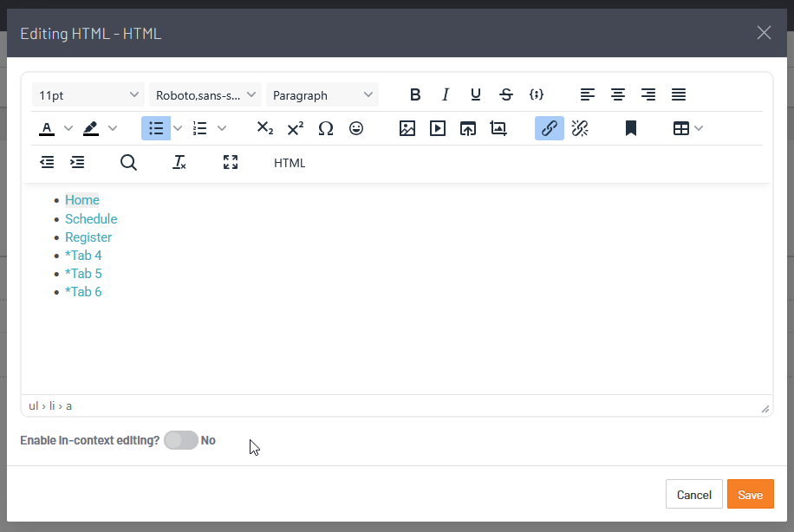794x532 pixels.
Task: Remove link with unlink icon
Action: pos(580,128)
